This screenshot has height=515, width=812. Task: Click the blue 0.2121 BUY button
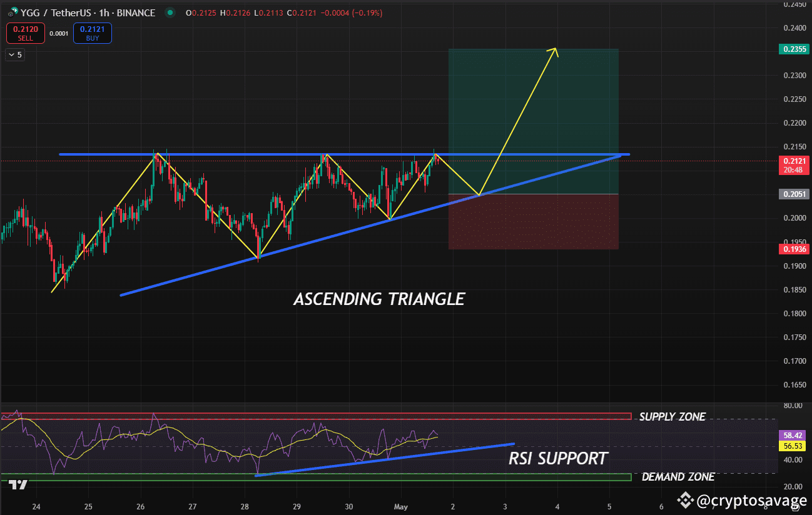[93, 32]
